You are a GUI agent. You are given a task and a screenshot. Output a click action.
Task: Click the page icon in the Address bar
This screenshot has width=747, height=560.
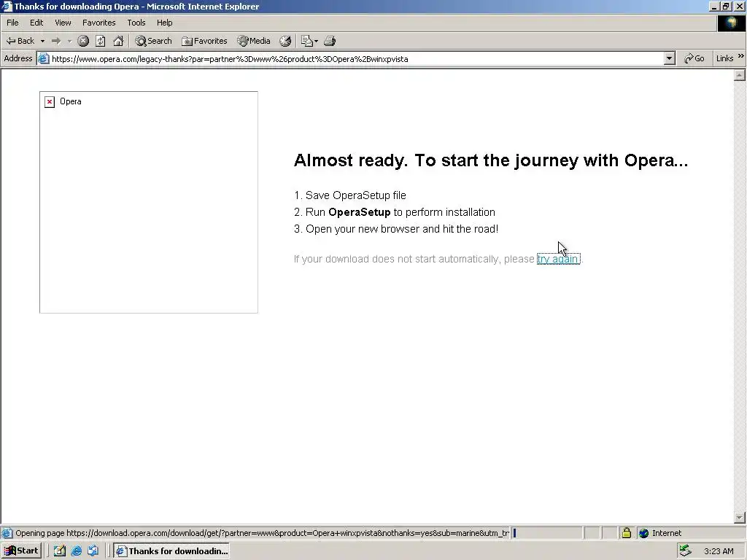(x=43, y=58)
